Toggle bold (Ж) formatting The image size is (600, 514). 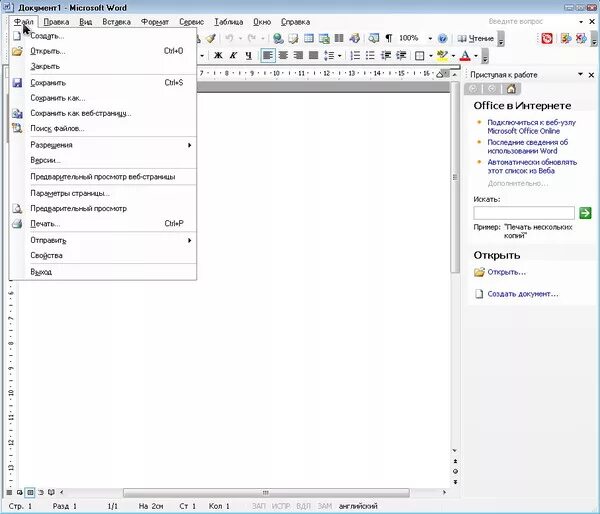click(x=218, y=56)
